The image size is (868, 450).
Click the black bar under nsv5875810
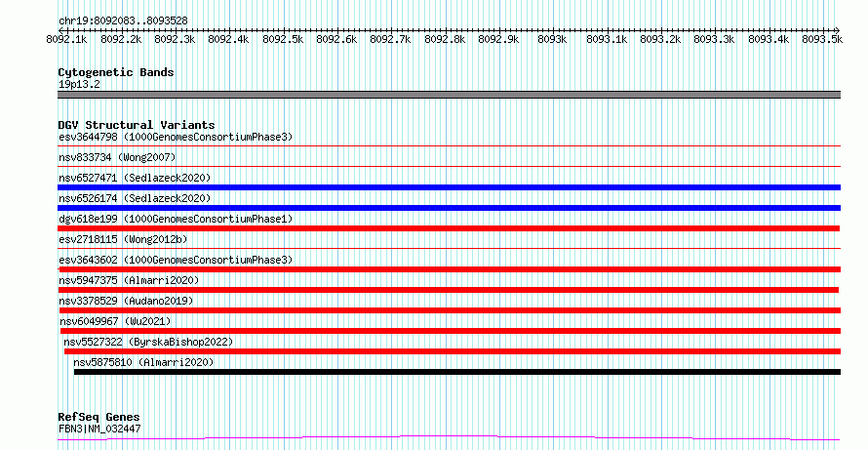457,372
